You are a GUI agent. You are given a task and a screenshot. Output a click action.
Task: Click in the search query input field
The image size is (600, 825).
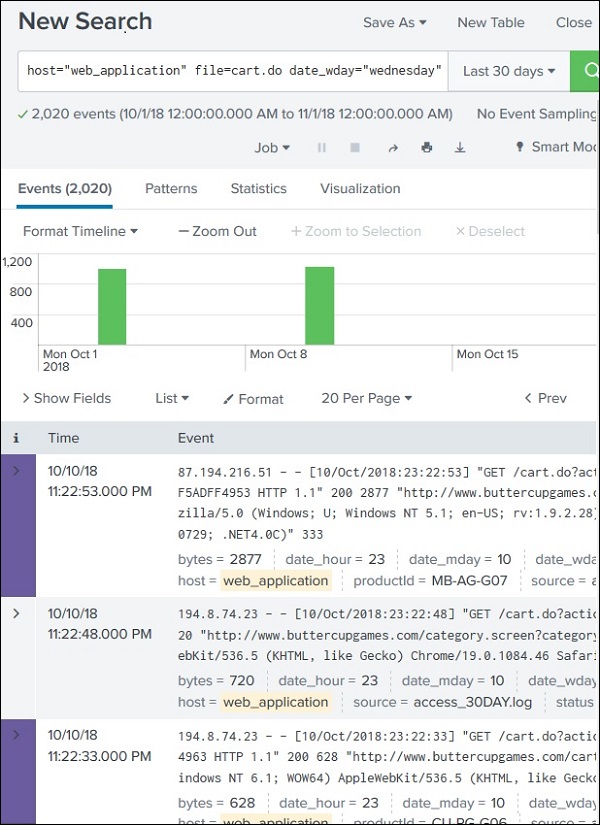point(230,72)
